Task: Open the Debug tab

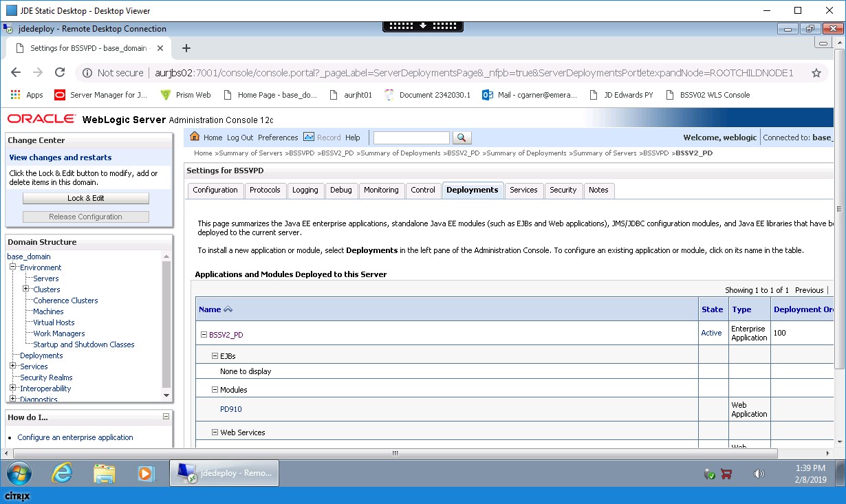Action: click(341, 190)
